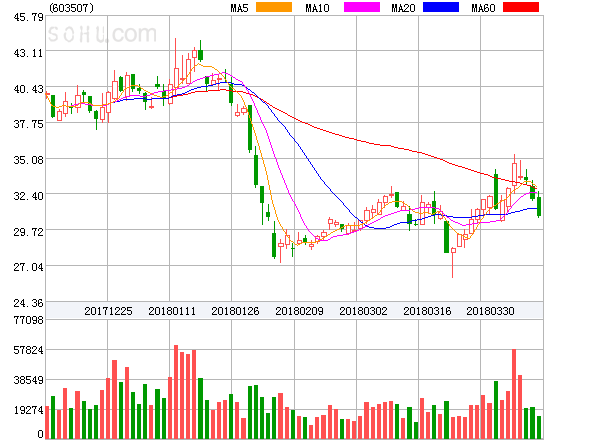Click the 27.04 price axis label
The image size is (600, 440).
pos(28,267)
